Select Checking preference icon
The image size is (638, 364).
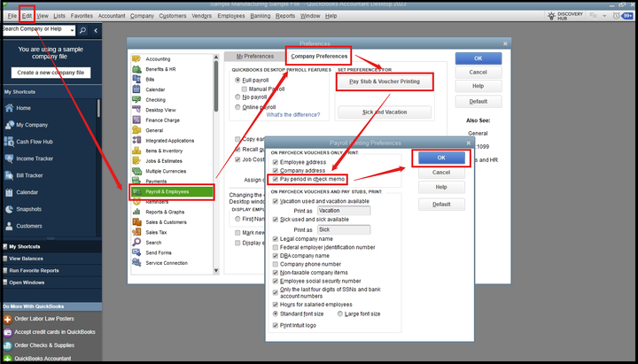(x=136, y=100)
